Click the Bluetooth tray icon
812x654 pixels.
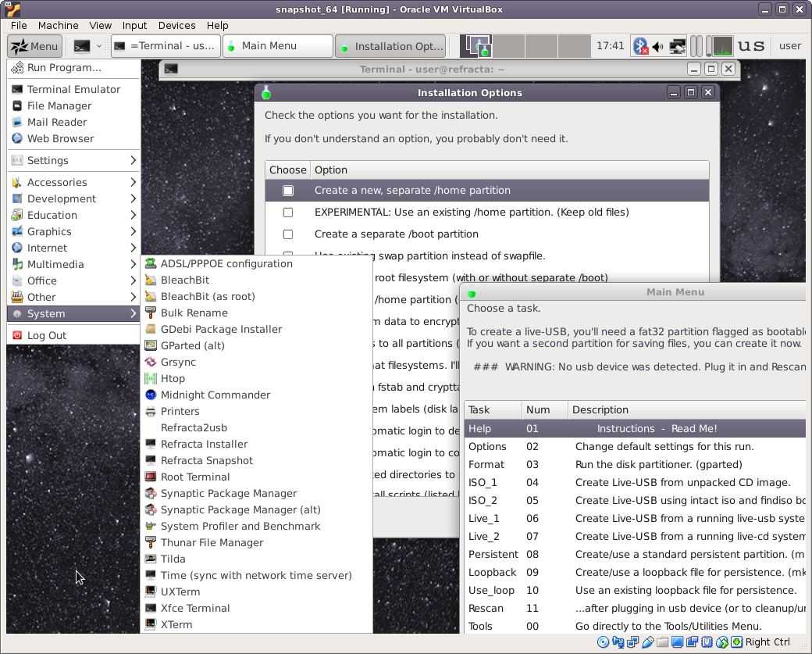[641, 46]
